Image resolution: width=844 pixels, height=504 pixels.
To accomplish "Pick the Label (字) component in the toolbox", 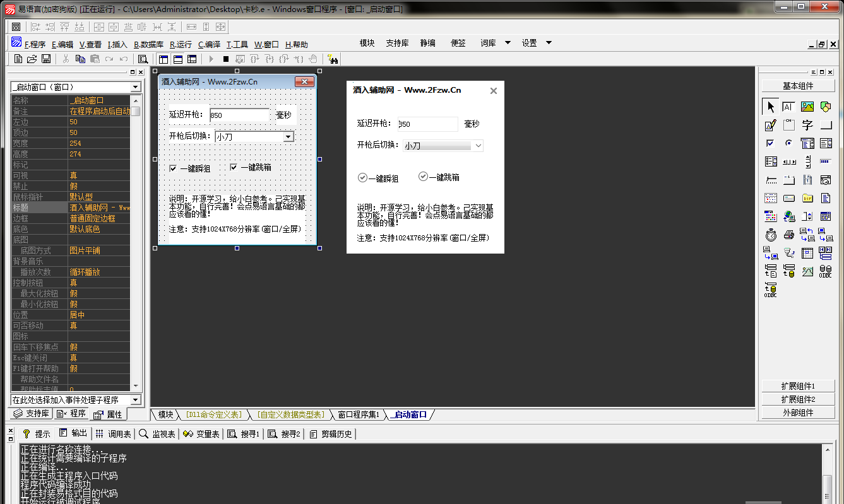I will click(807, 125).
